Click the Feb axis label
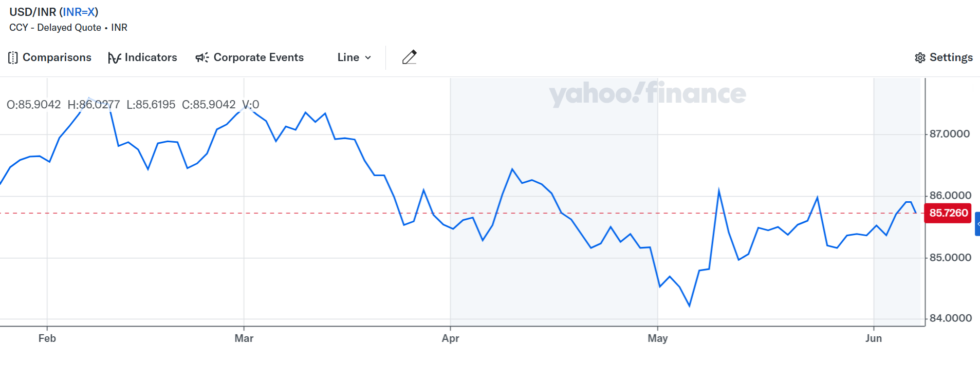 point(47,338)
